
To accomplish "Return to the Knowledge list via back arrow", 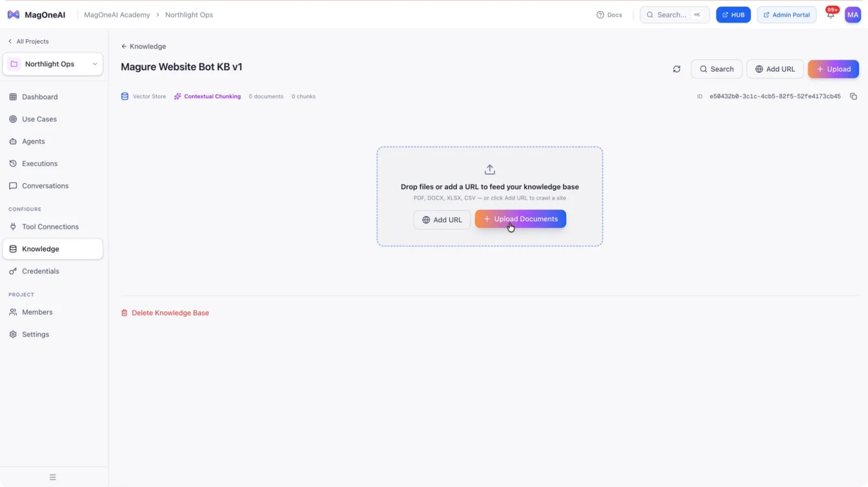I will 144,47.
